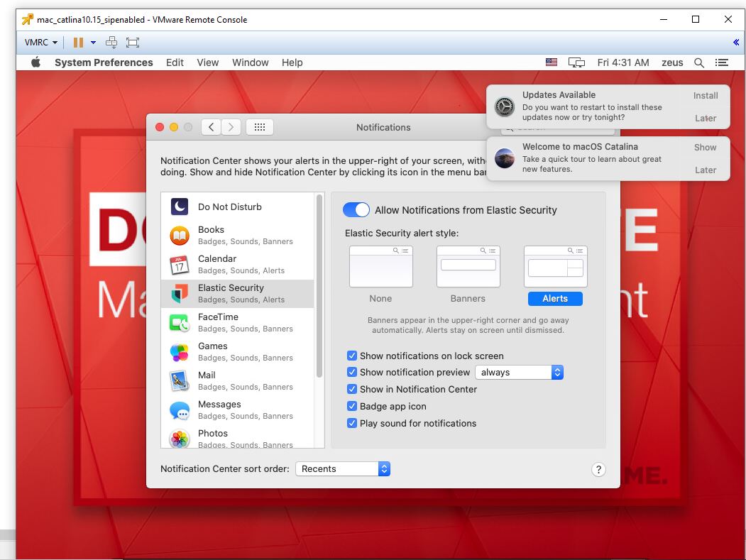
Task: Click the Mail app icon
Action: point(178,380)
